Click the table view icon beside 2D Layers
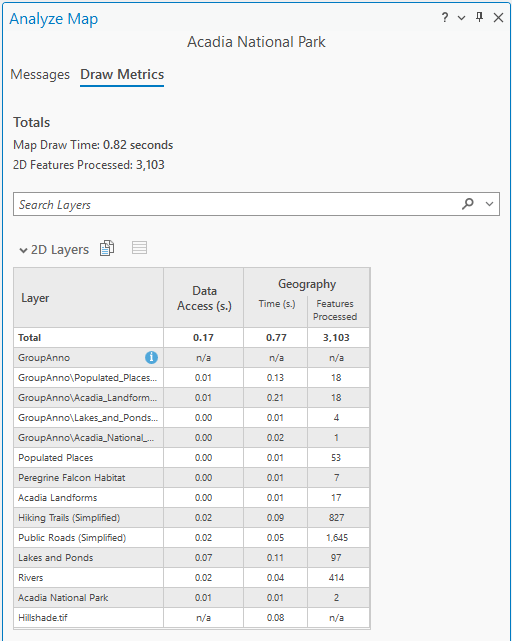This screenshot has height=641, width=512. click(x=139, y=248)
